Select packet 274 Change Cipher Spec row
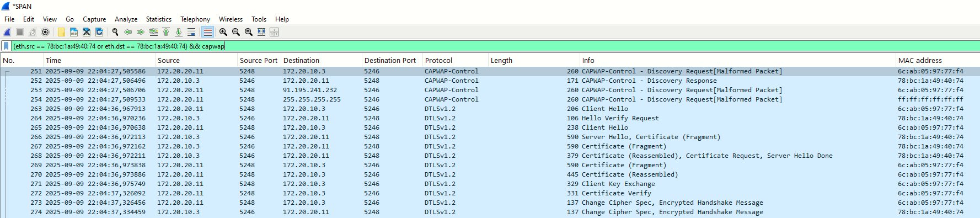Image resolution: width=980 pixels, height=218 pixels. (x=490, y=212)
